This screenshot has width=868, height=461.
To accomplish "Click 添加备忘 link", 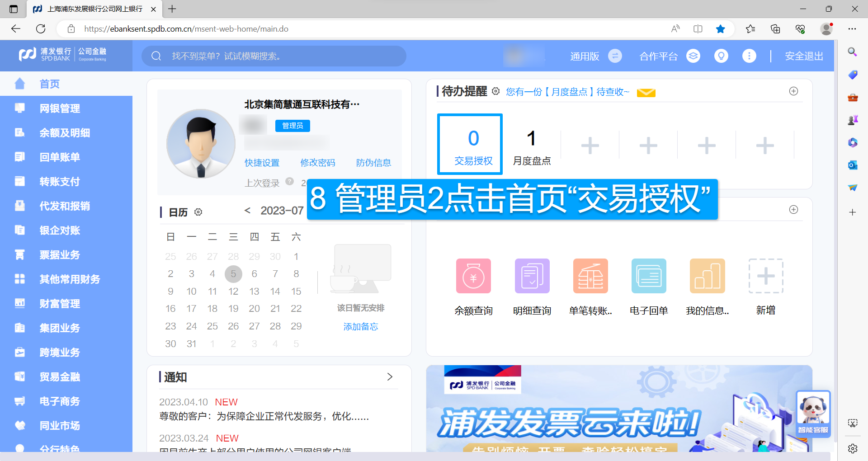I will pos(361,326).
